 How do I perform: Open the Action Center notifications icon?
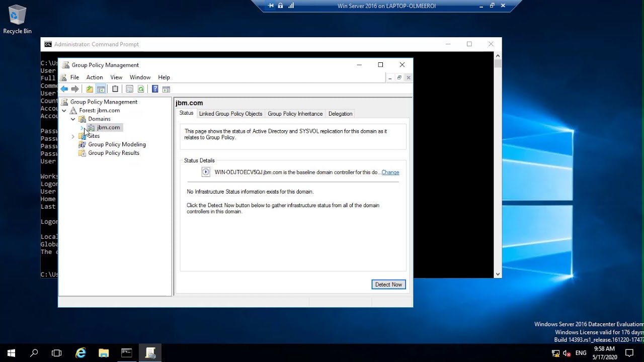629,353
